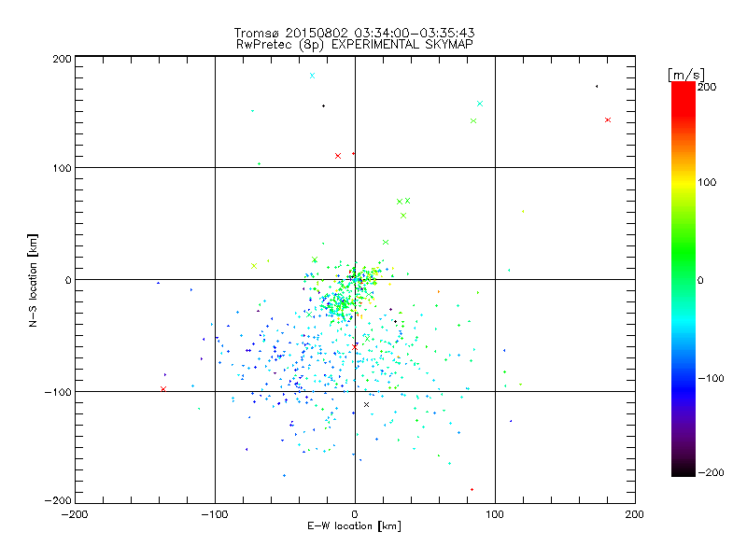This screenshot has width=747, height=560.
Task: Click the colorbar tick label '100'
Action: pos(707,182)
